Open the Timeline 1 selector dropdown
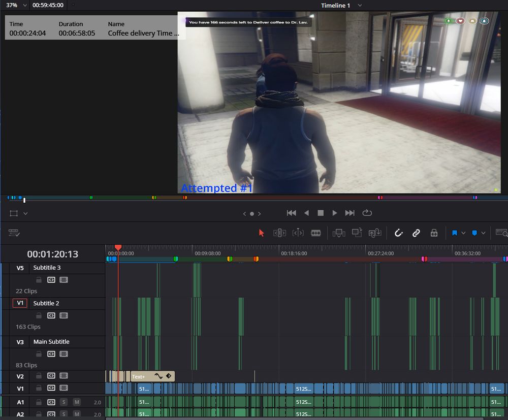The height and width of the screenshot is (420, 508). (x=360, y=6)
